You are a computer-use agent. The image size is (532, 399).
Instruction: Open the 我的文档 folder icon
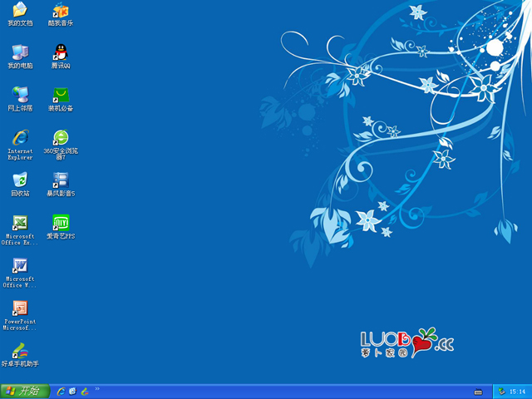pos(20,14)
